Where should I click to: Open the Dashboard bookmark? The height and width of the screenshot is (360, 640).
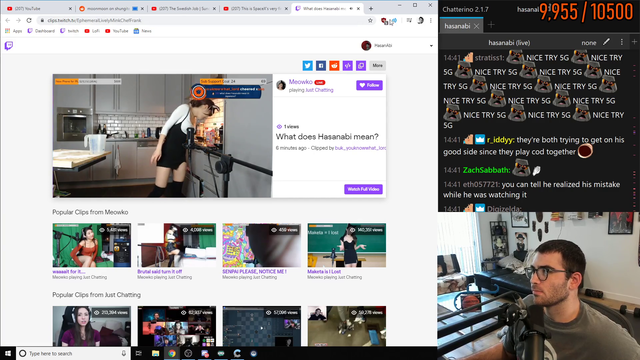pyautogui.click(x=41, y=31)
